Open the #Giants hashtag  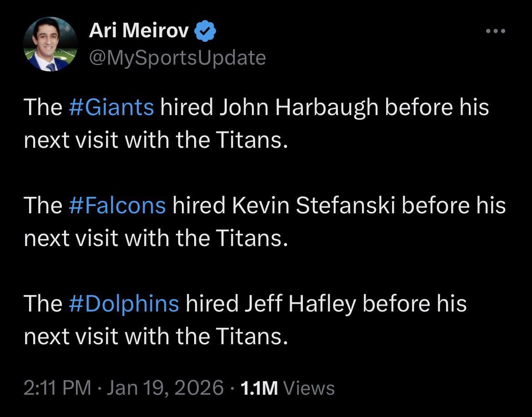point(111,107)
